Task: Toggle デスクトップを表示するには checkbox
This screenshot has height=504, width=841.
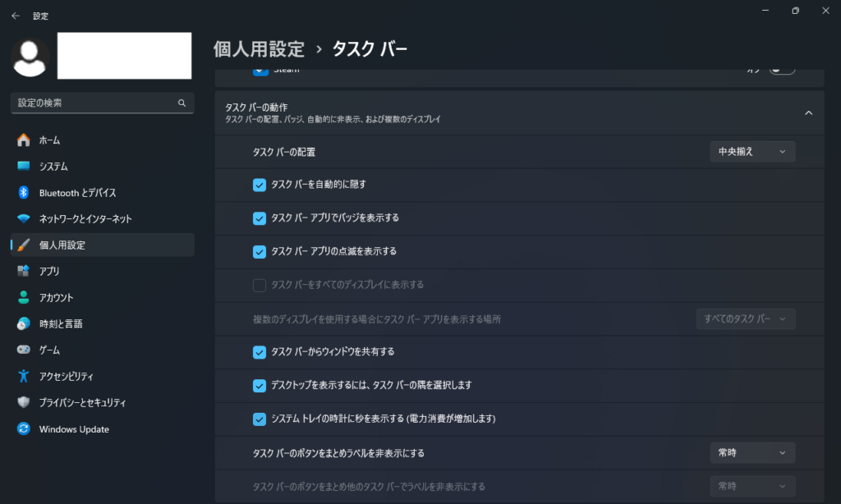Action: [x=259, y=386]
